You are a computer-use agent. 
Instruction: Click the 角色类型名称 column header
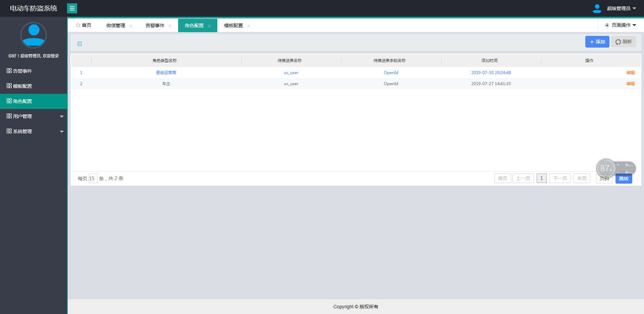(x=165, y=61)
